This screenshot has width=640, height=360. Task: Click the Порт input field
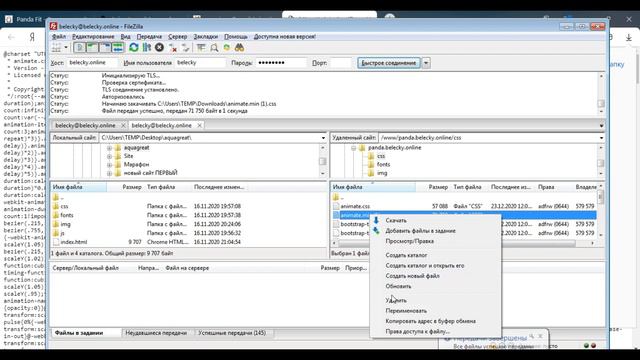(340, 63)
